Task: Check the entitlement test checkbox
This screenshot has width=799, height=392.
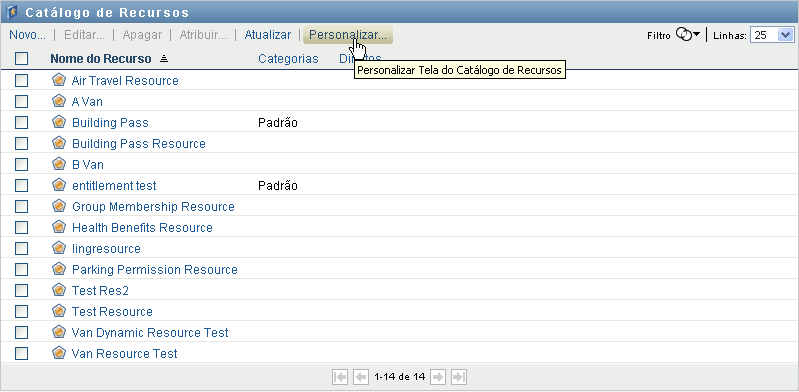Action: pos(21,186)
